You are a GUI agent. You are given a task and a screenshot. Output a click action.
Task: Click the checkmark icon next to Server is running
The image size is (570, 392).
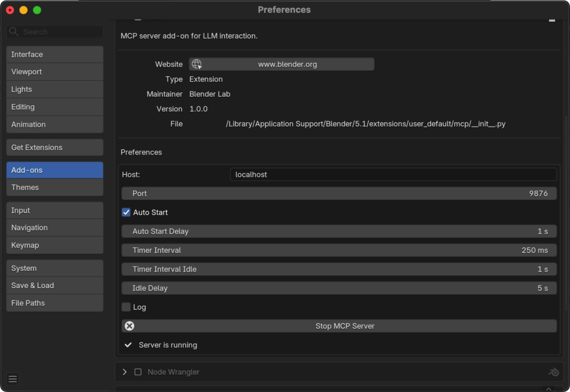(x=128, y=345)
